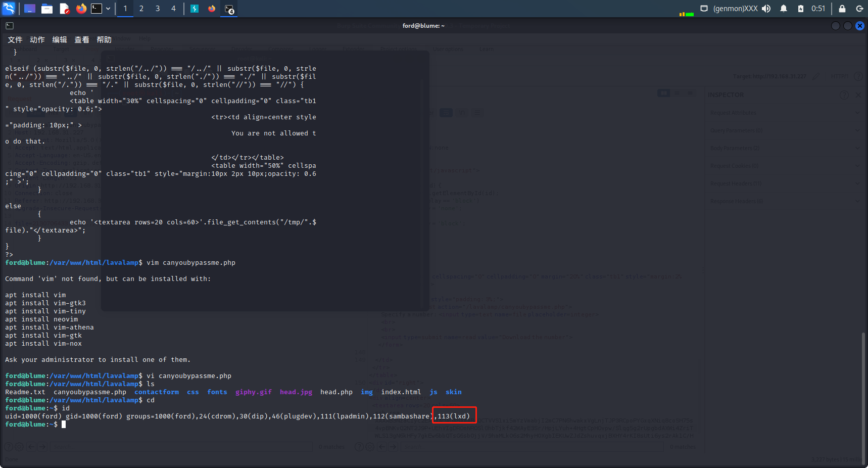This screenshot has height=468, width=868.
Task: Click the 'js' directory name
Action: click(433, 392)
